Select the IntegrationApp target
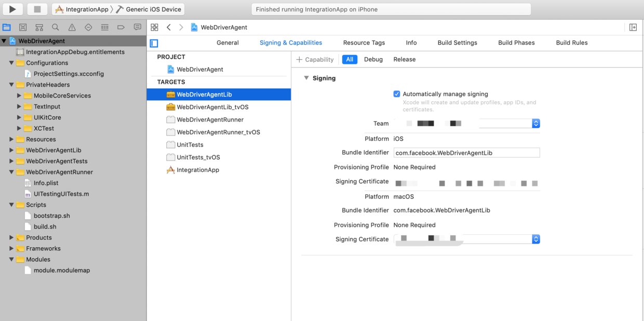The image size is (644, 321). [x=198, y=170]
